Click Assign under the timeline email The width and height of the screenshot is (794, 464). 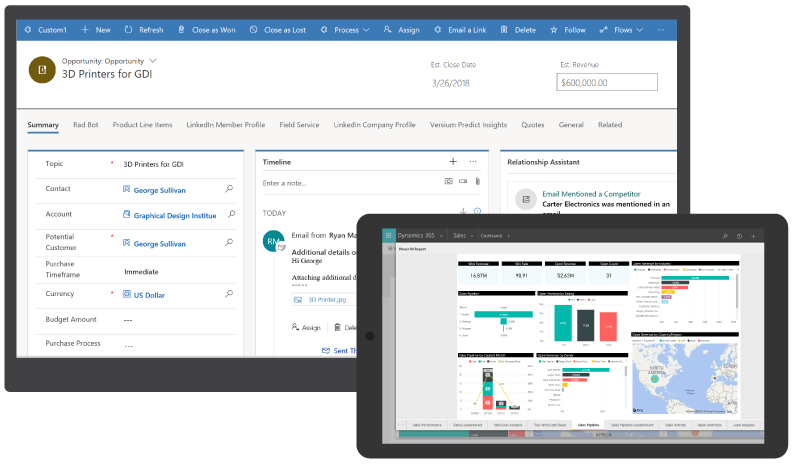coord(306,327)
